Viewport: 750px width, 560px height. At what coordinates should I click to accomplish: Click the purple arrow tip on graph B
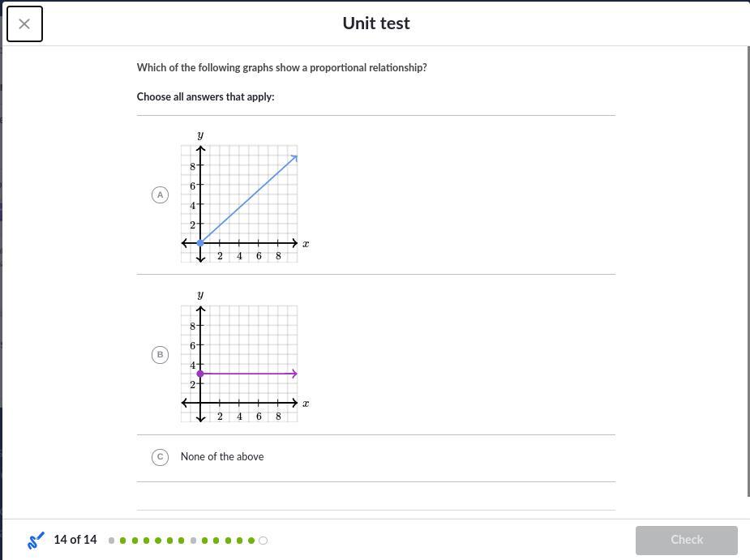click(x=294, y=374)
